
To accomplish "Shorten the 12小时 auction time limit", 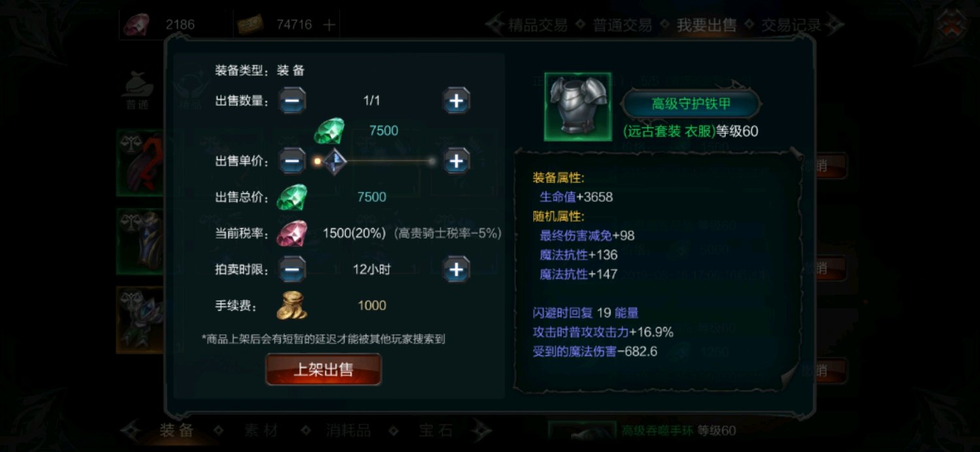I will (293, 269).
